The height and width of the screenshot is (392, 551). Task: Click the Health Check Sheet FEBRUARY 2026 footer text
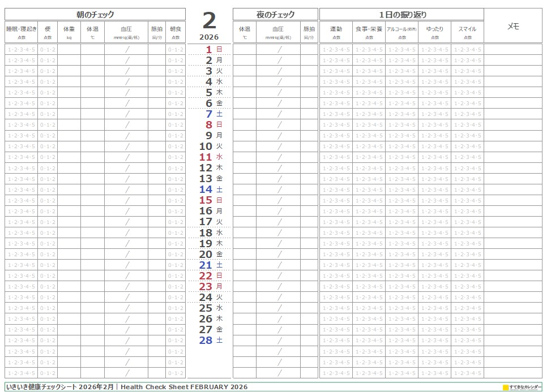coord(185,387)
